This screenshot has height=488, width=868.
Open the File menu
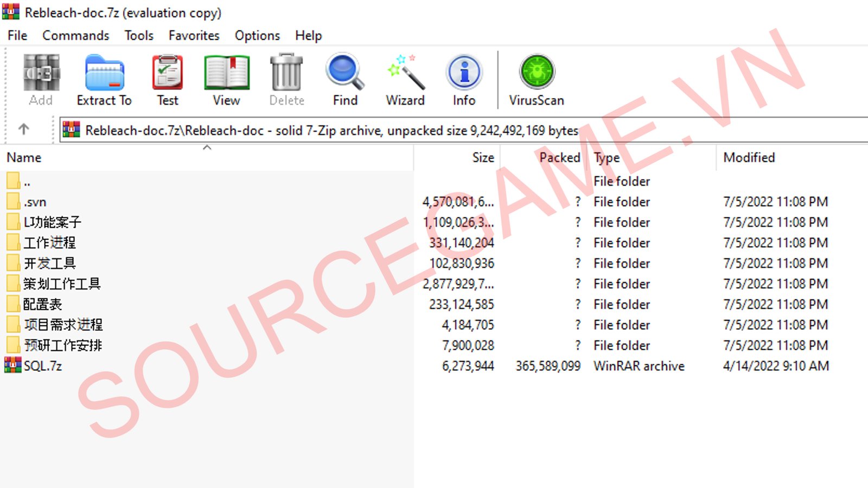point(17,36)
